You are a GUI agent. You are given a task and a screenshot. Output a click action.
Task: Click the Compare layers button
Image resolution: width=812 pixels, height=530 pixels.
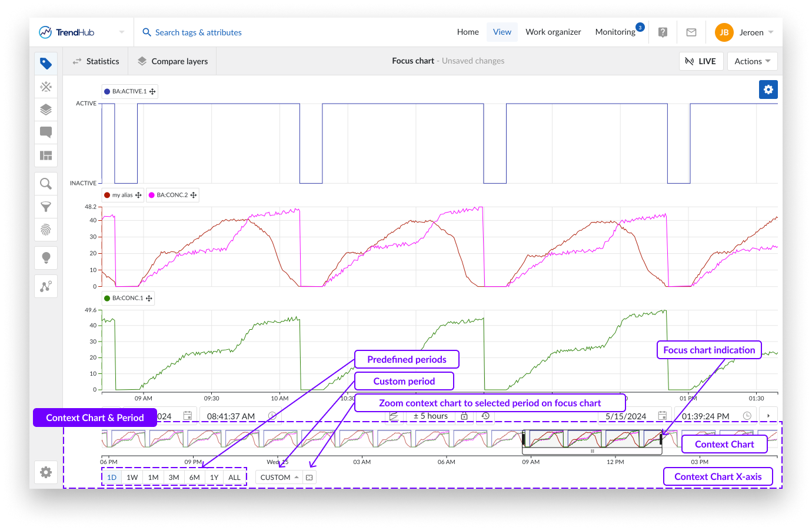click(173, 61)
